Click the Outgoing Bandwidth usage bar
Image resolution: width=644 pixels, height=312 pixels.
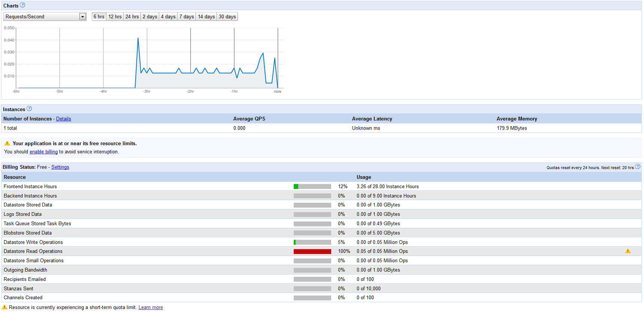click(312, 270)
